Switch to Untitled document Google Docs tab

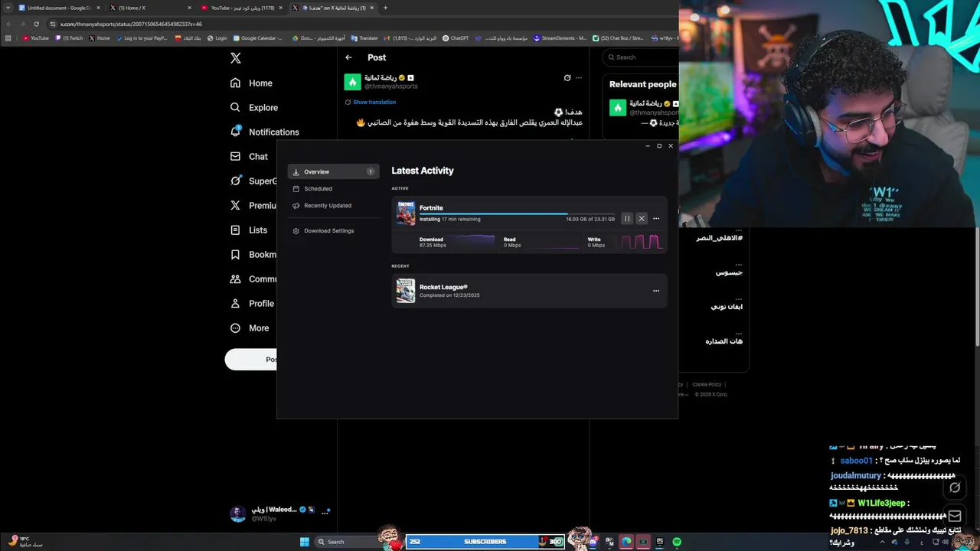pyautogui.click(x=60, y=8)
